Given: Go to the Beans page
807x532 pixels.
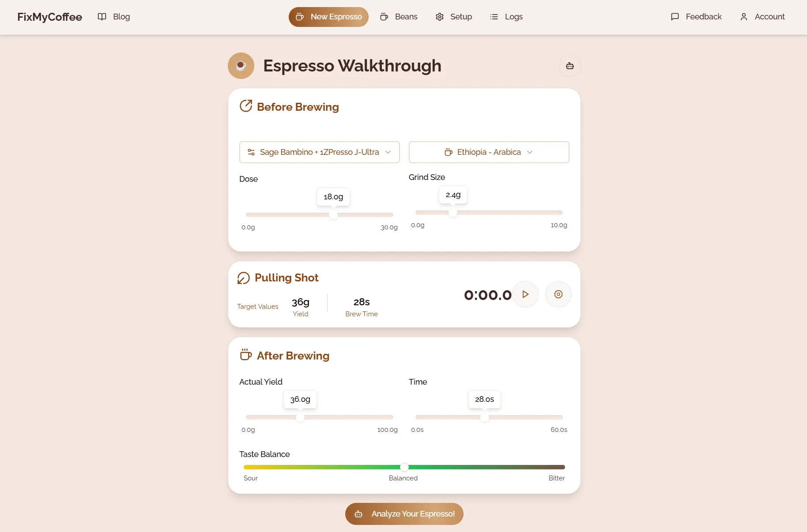Looking at the screenshot, I should (399, 17).
